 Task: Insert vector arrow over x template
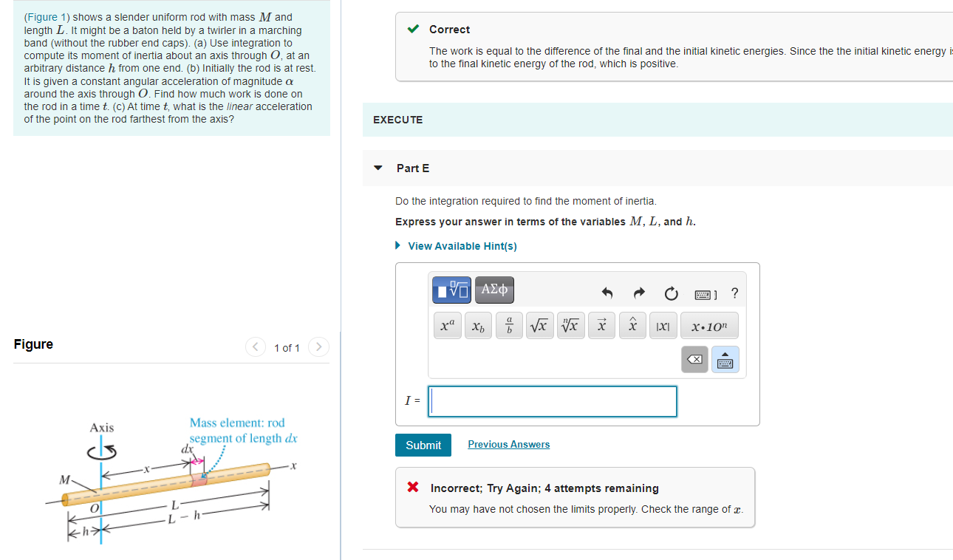601,326
